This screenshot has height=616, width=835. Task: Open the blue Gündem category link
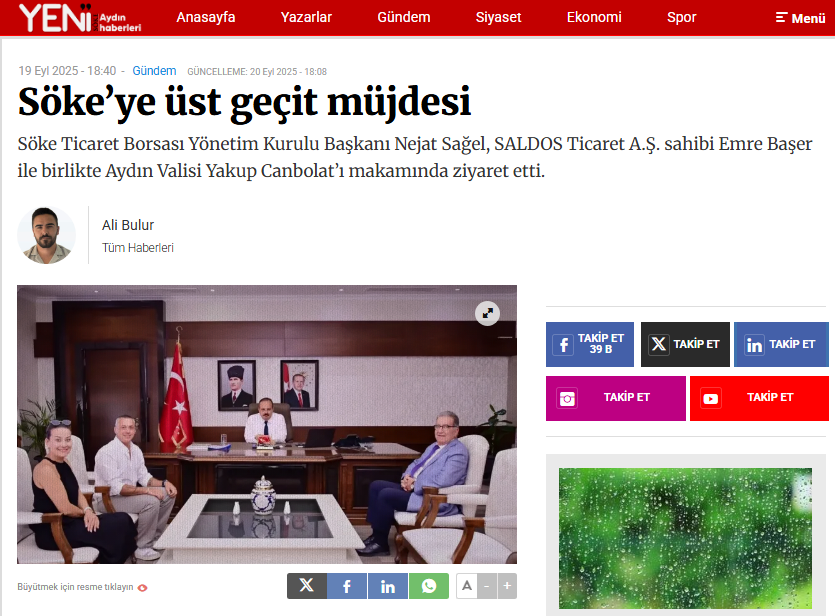click(154, 71)
